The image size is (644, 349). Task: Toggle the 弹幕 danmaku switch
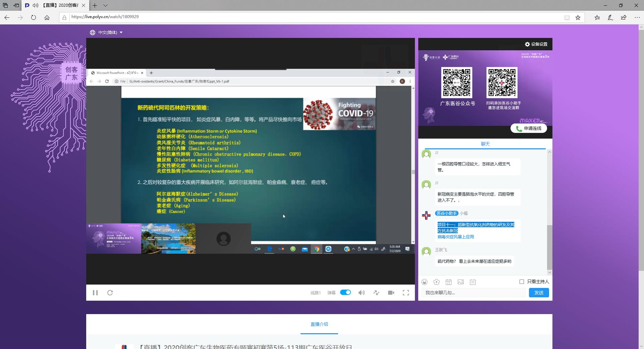[345, 292]
